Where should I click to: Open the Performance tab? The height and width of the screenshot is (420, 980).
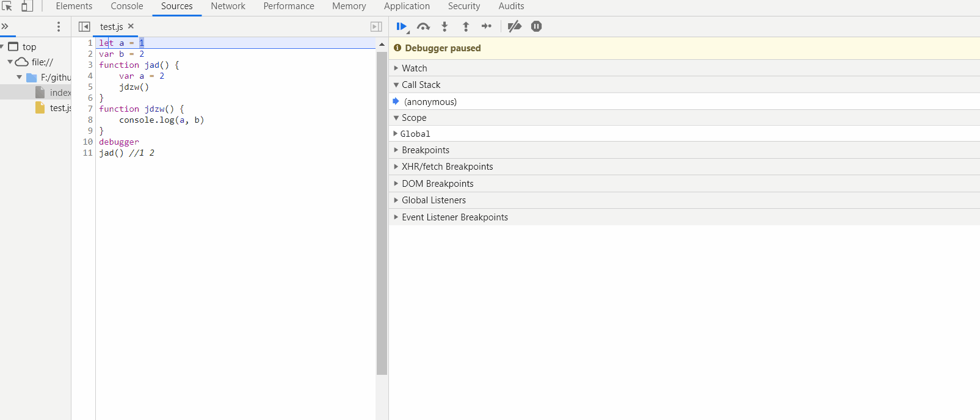289,6
